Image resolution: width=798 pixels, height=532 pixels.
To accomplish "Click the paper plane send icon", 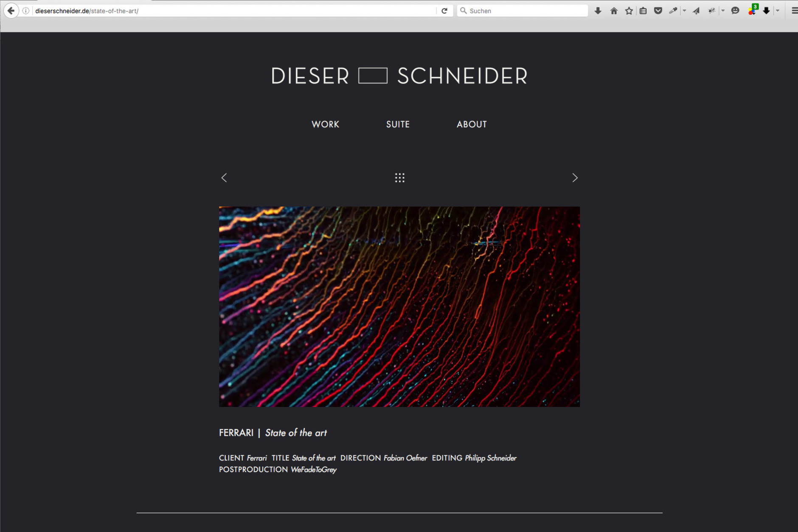I will pyautogui.click(x=696, y=11).
